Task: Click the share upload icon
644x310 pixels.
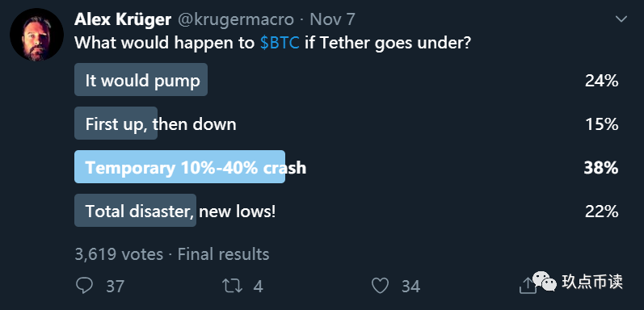Action: (x=528, y=286)
